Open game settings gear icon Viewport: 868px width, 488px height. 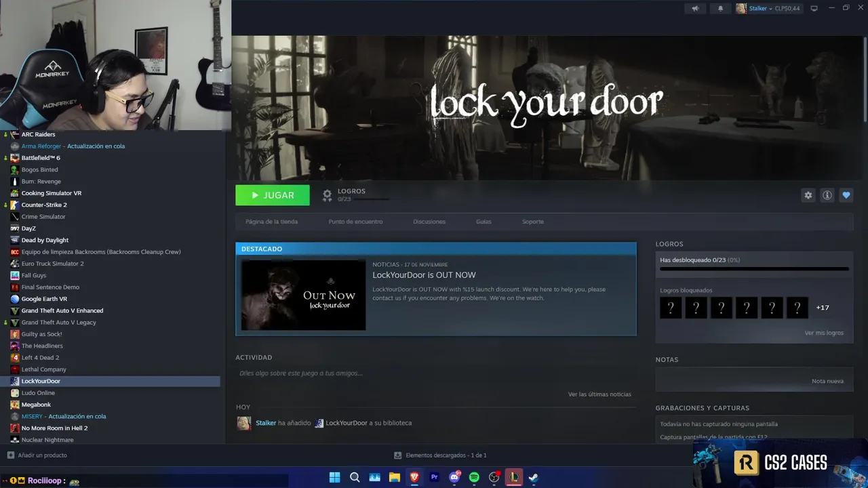808,195
